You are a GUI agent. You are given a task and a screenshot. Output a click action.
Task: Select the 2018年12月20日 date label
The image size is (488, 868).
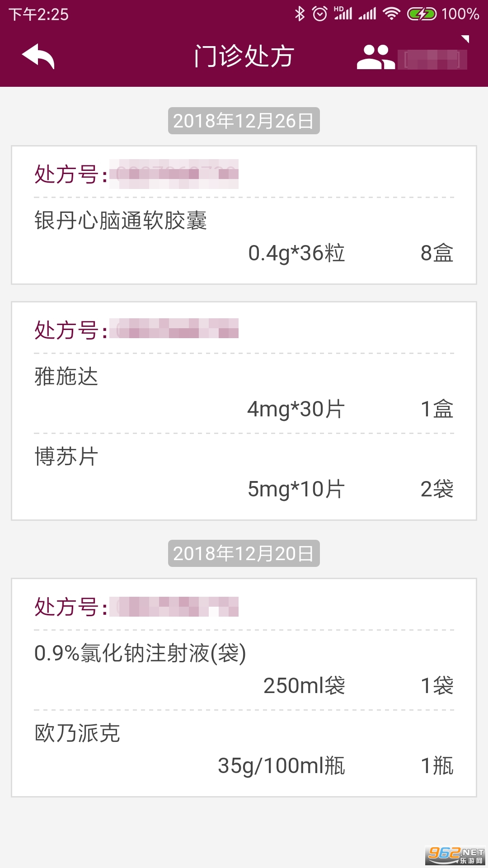(244, 553)
